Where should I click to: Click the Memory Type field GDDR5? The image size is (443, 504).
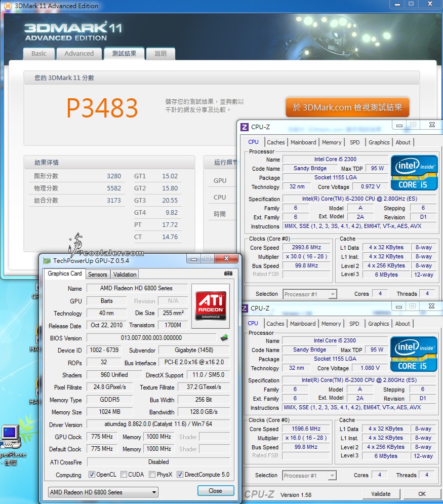109,400
